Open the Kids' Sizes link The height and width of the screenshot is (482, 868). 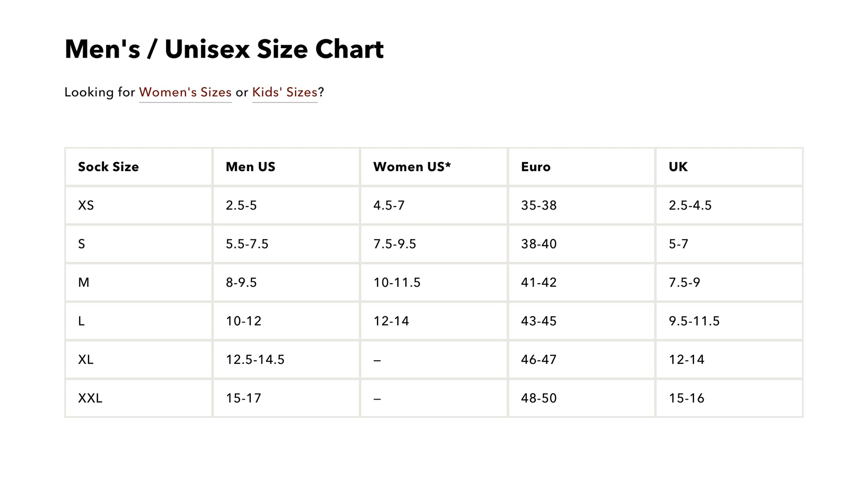click(x=285, y=92)
